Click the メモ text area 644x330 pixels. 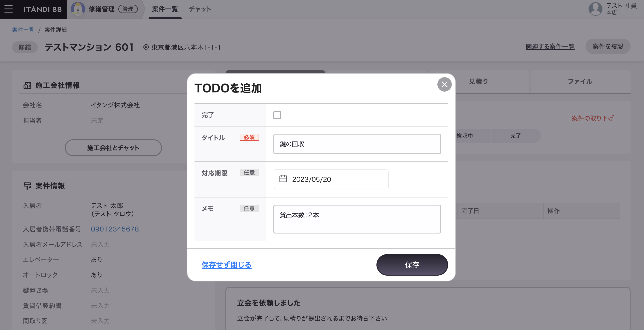pyautogui.click(x=357, y=219)
